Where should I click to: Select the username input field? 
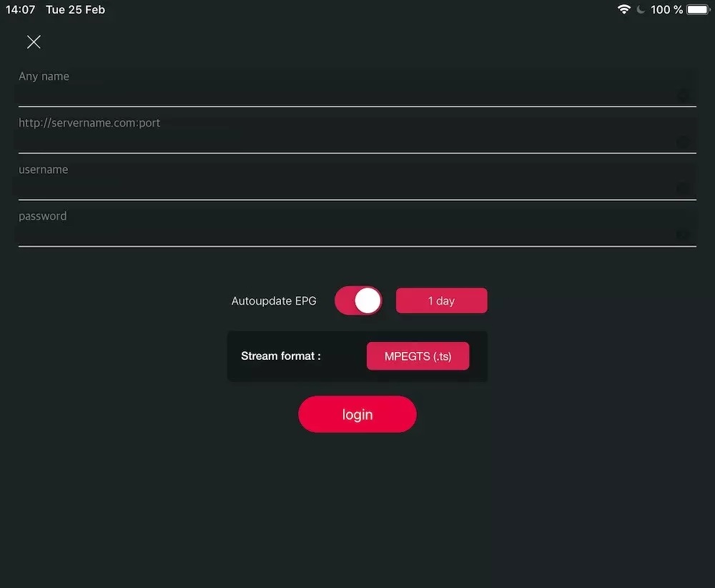357,181
